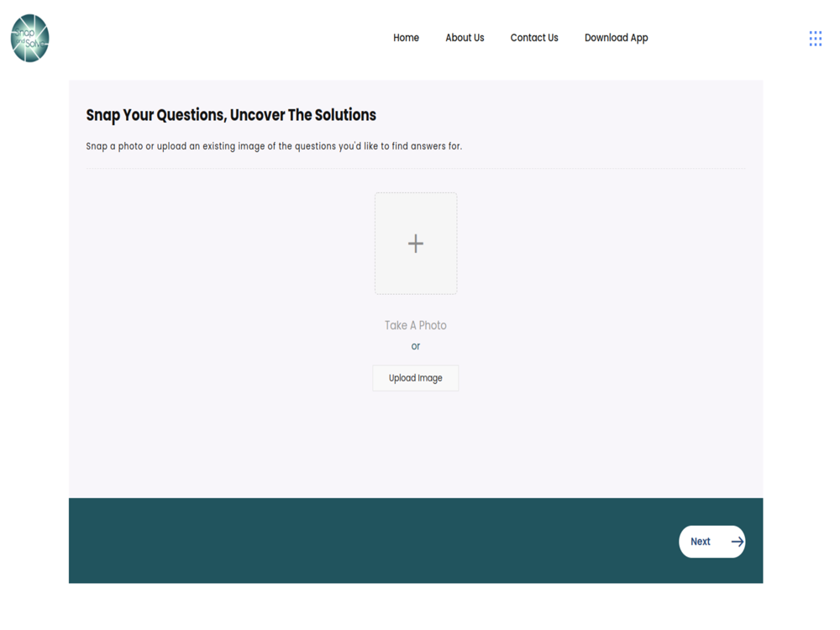
Task: Click the instruction text about snapping a photo
Action: [274, 146]
